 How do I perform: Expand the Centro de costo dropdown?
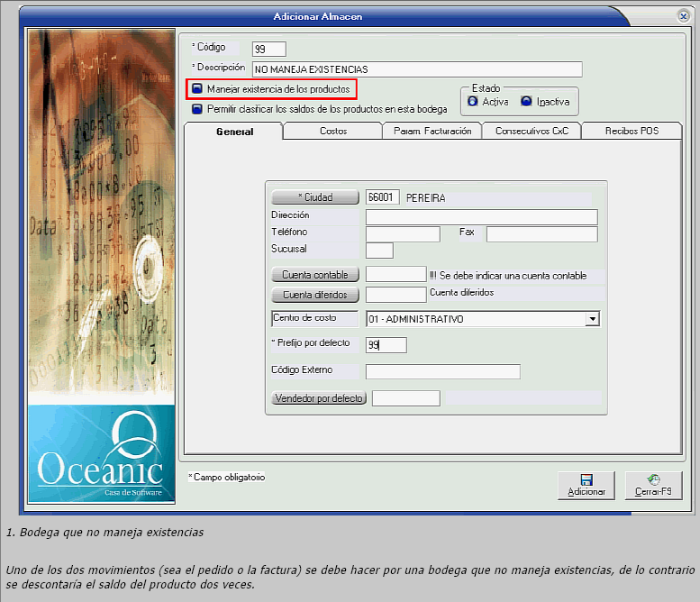coord(592,319)
